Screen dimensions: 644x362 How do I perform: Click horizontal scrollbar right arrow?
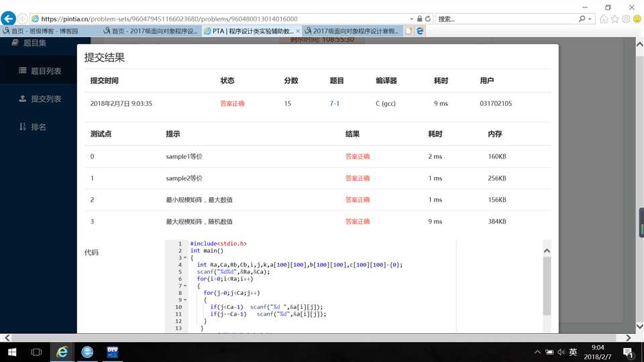tap(628, 338)
